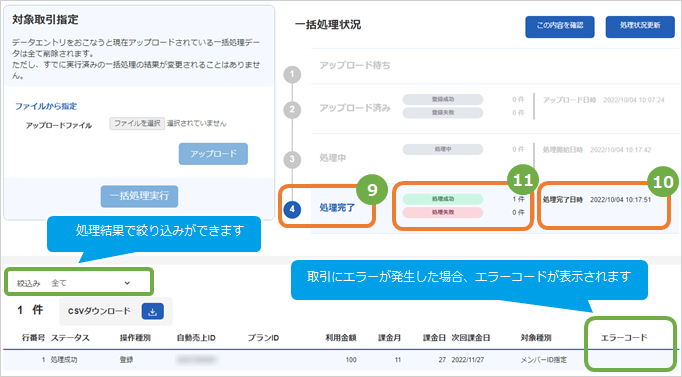The height and width of the screenshot is (377, 682).
Task: Click the この内容を確認 button
Action: click(560, 27)
